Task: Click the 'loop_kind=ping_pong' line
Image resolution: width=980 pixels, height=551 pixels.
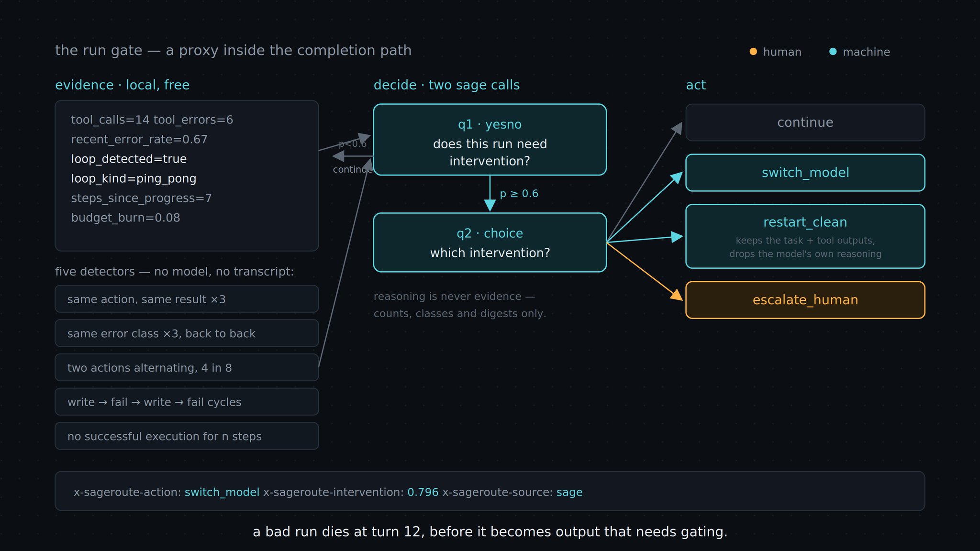Action: [134, 179]
